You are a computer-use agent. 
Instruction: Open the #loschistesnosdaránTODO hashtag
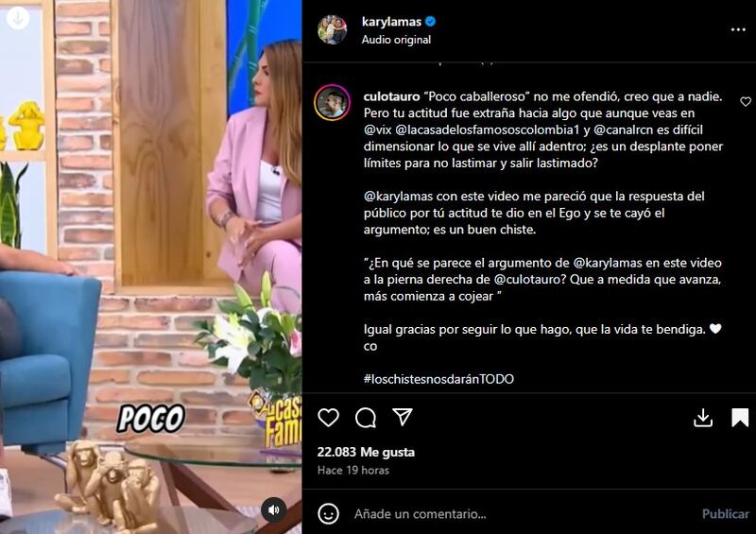[438, 379]
